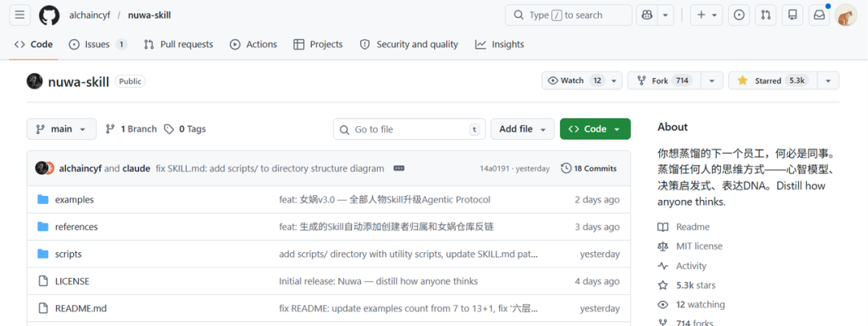View the 18 Commits history

click(x=588, y=169)
